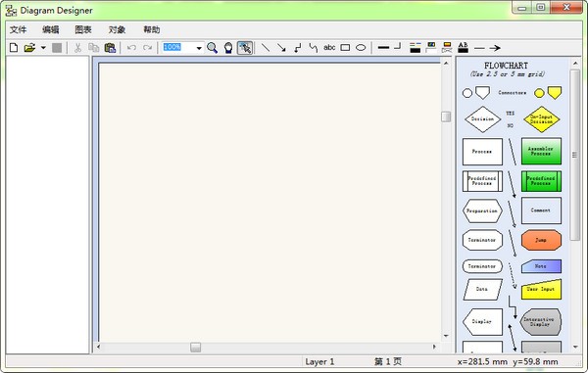Click 第 1 页 page indicator
The height and width of the screenshot is (373, 588).
(388, 362)
